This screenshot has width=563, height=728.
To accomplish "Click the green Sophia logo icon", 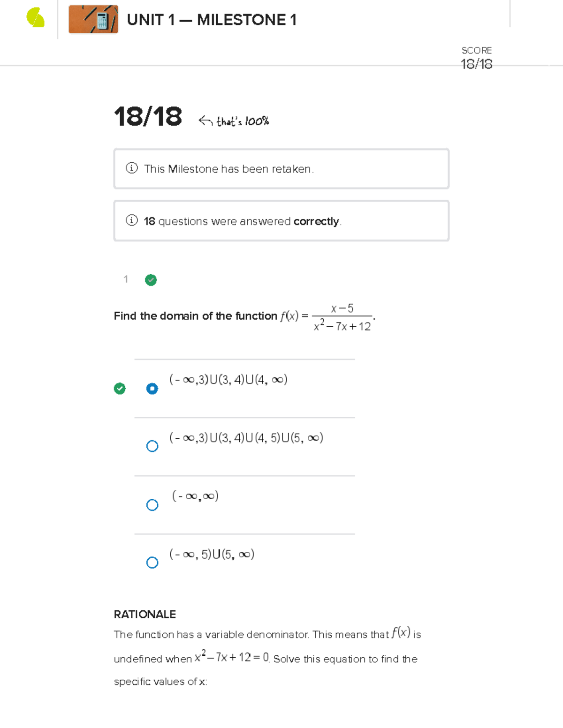I will point(36,18).
